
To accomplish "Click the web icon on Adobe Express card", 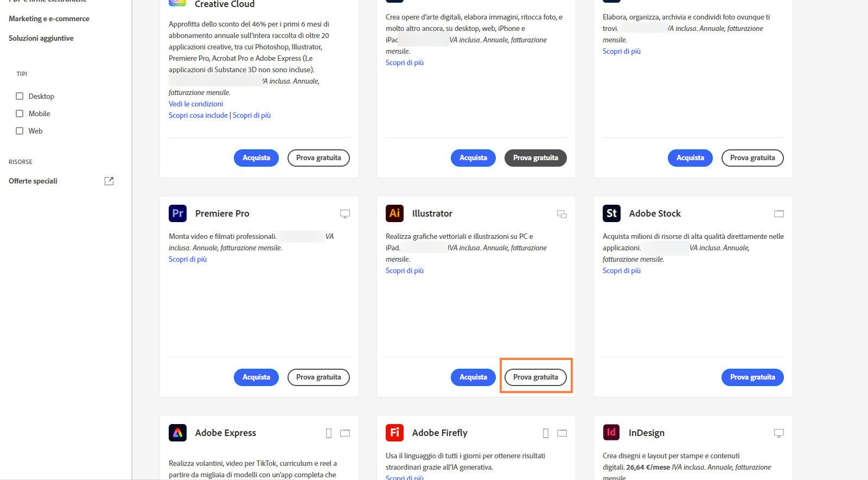I will [x=345, y=433].
